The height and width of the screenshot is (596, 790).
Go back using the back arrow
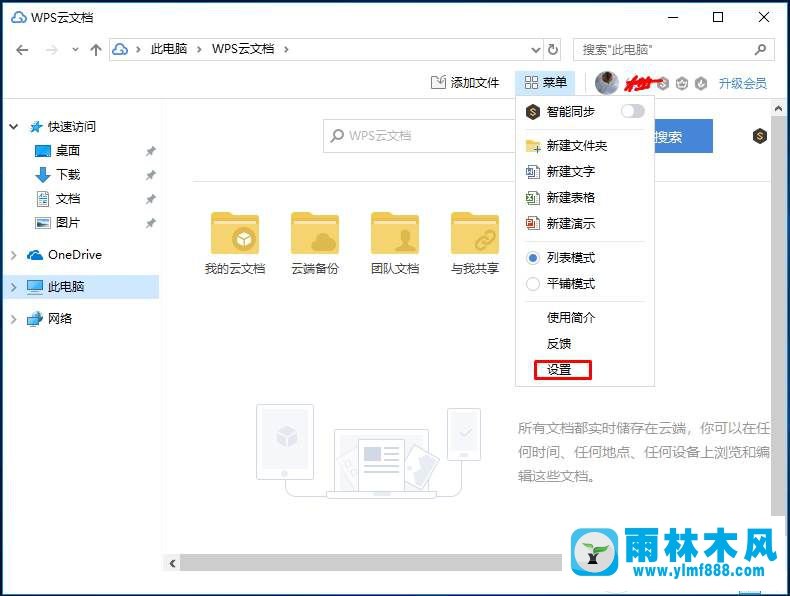(22, 50)
